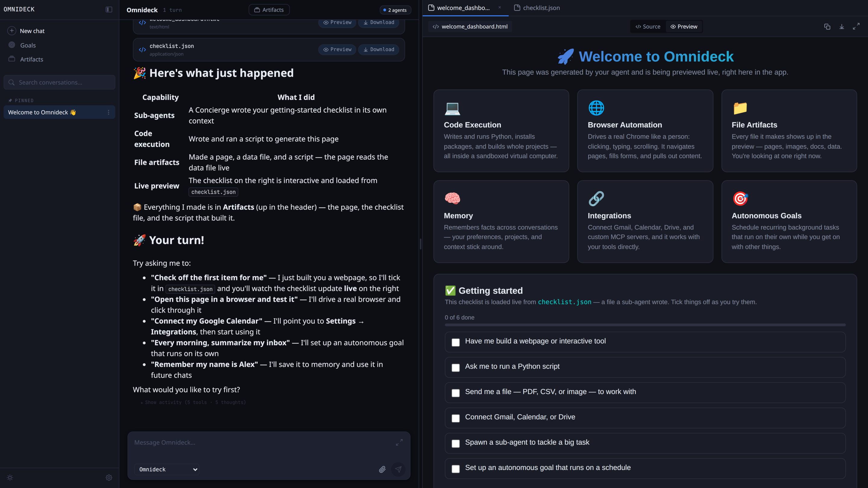Download the artifact from the preview toolbar
Image resolution: width=868 pixels, height=488 pixels.
coord(842,27)
